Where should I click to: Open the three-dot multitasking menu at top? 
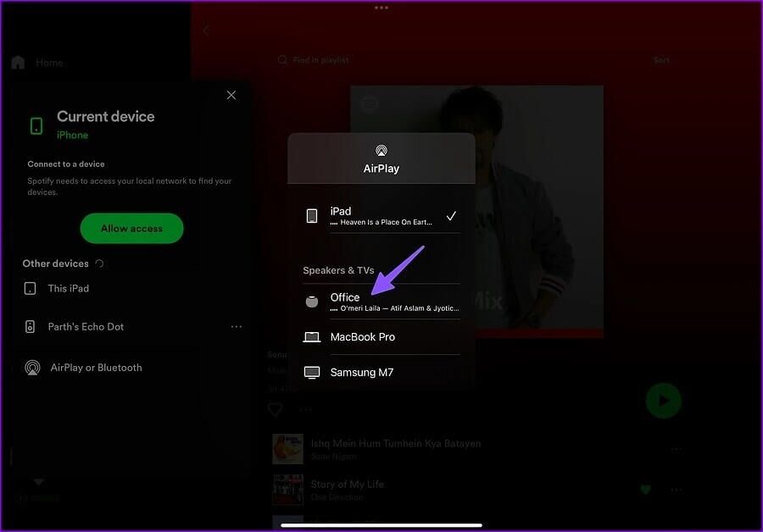point(381,8)
